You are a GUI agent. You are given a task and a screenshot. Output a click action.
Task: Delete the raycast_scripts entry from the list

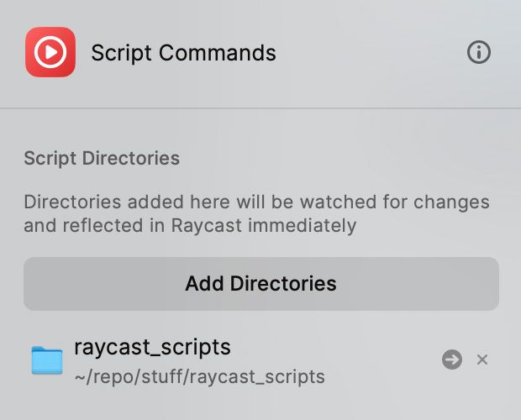coord(482,360)
